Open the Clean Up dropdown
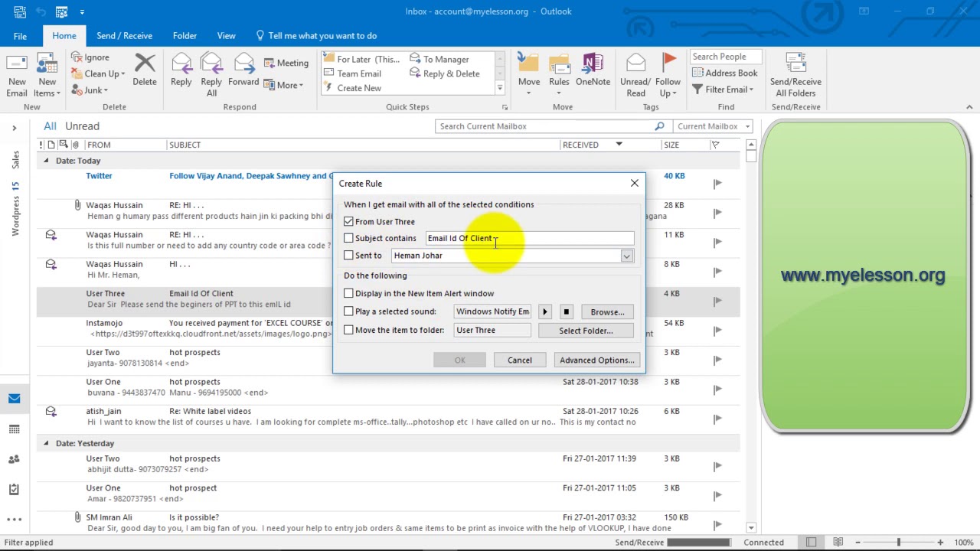This screenshot has width=980, height=551. tap(98, 73)
